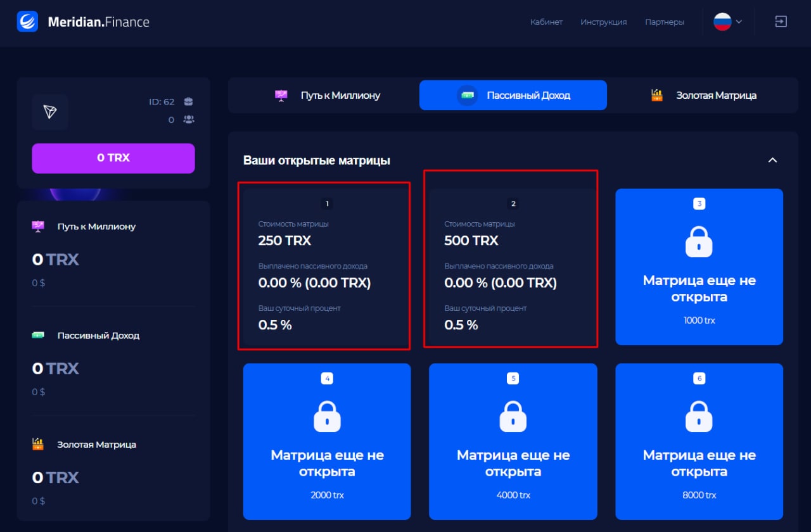Click the 2000 trx price label

327,495
